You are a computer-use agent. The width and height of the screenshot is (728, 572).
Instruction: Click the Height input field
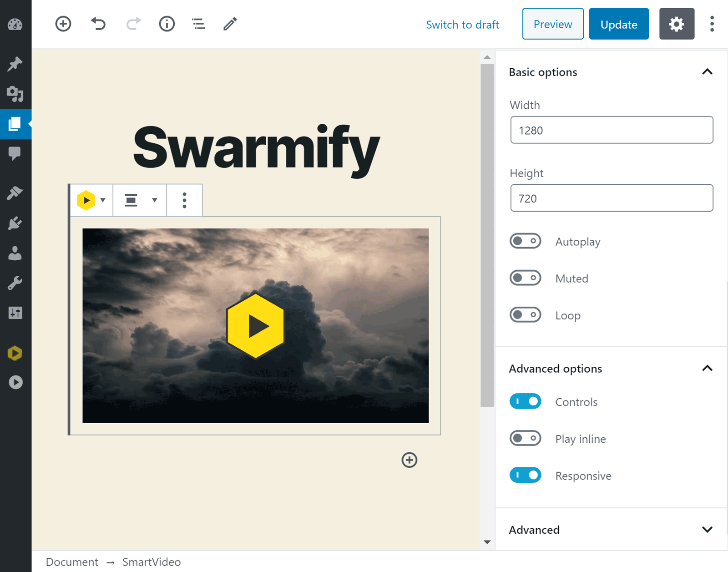click(x=612, y=198)
